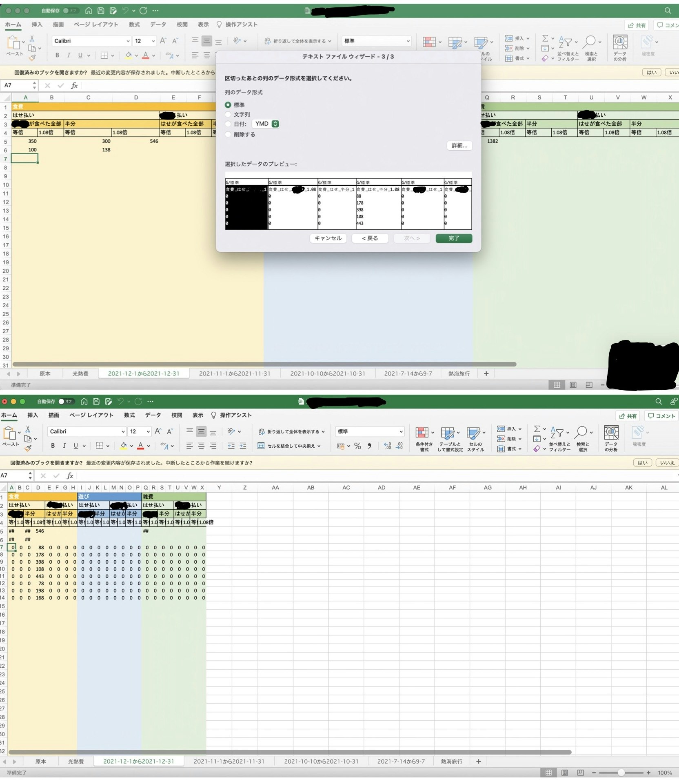Viewport: 679px width, 784px height.
Task: Click fx insert function icon in bottom window
Action: [70, 475]
